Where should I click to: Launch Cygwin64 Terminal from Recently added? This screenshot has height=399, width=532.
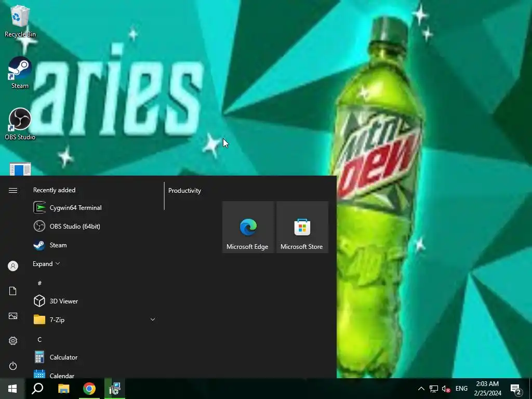pos(95,208)
